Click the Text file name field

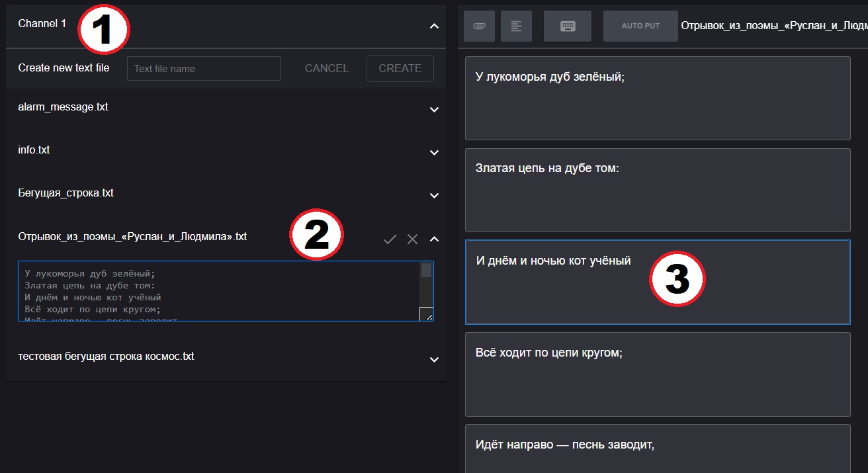[204, 68]
